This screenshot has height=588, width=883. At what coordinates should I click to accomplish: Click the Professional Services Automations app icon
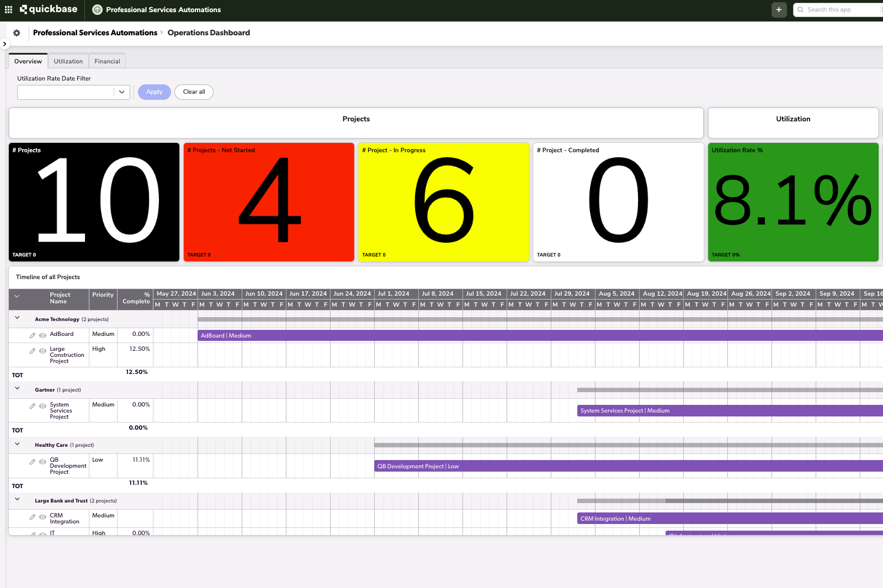(x=97, y=9)
